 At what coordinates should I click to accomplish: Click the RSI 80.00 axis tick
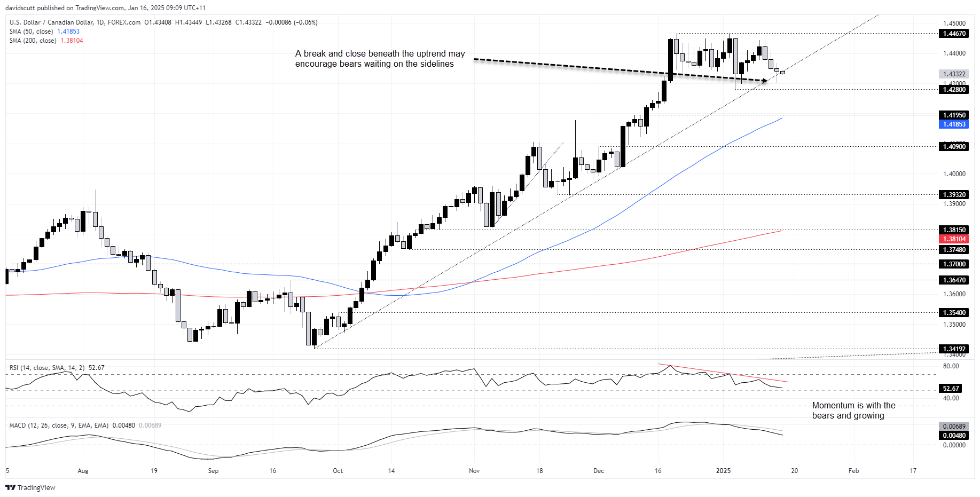[x=951, y=366]
